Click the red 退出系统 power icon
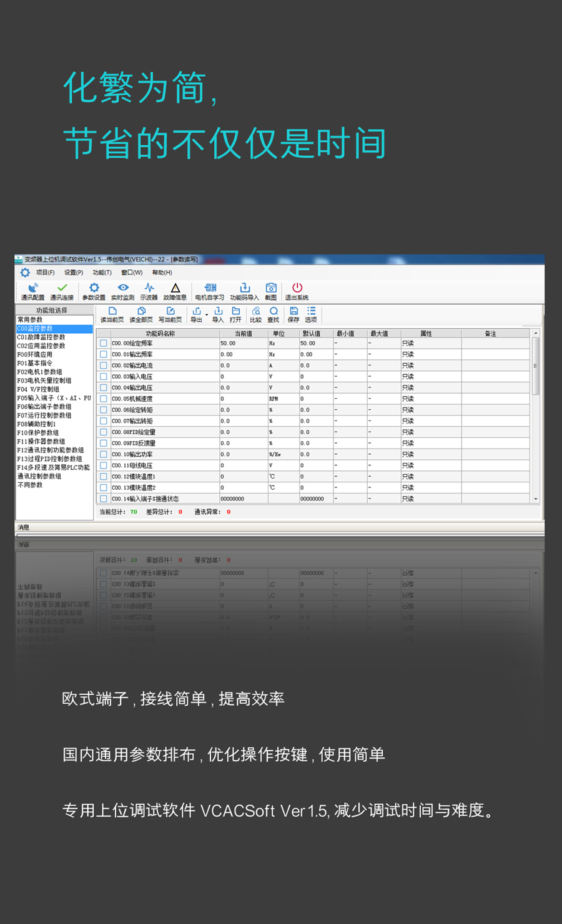This screenshot has width=562, height=924. pos(297,291)
